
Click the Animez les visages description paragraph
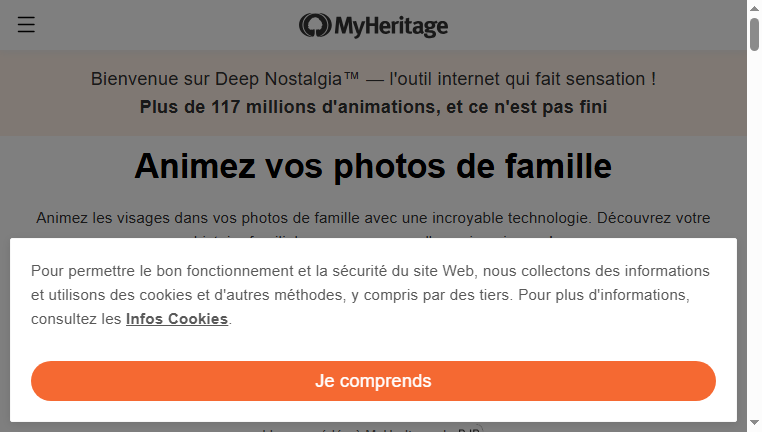pos(373,218)
